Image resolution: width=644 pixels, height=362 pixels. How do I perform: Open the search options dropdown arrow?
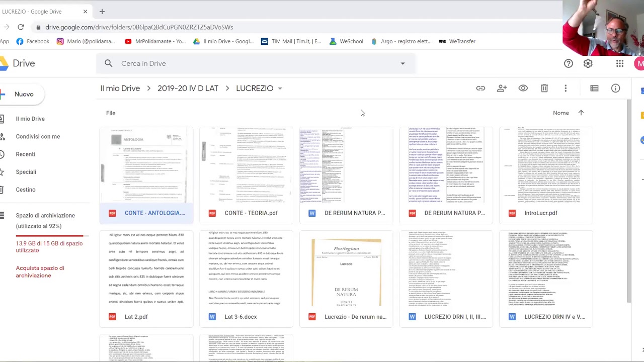click(x=403, y=63)
